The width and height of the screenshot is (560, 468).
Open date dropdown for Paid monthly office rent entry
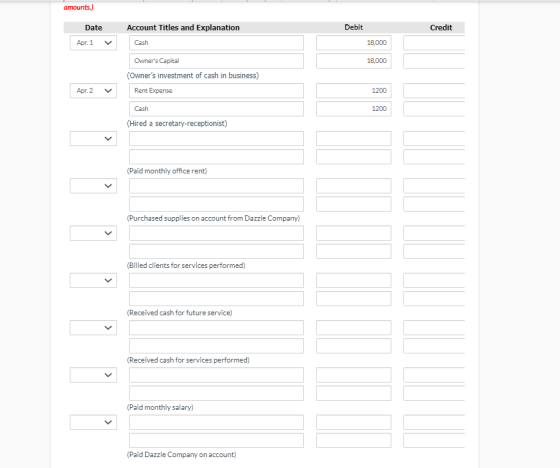[93, 139]
